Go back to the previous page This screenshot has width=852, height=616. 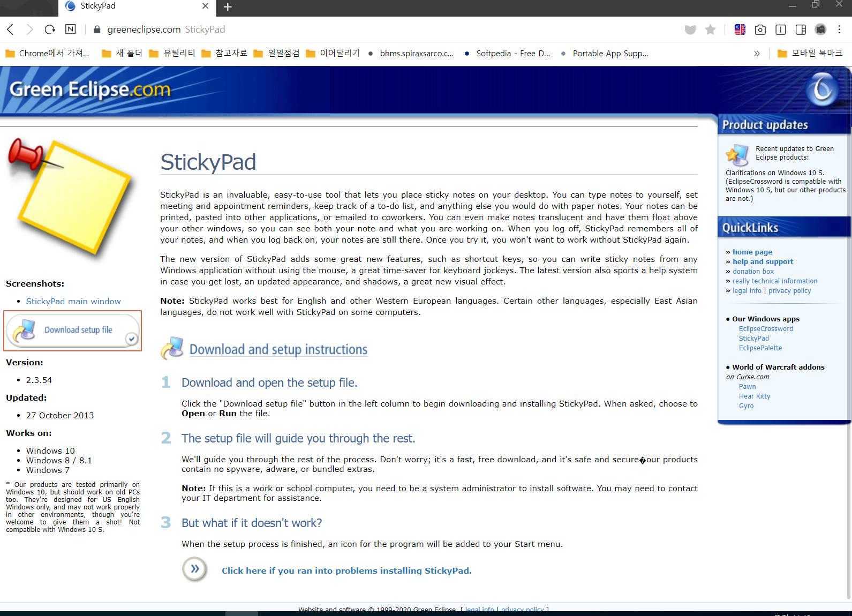tap(10, 29)
